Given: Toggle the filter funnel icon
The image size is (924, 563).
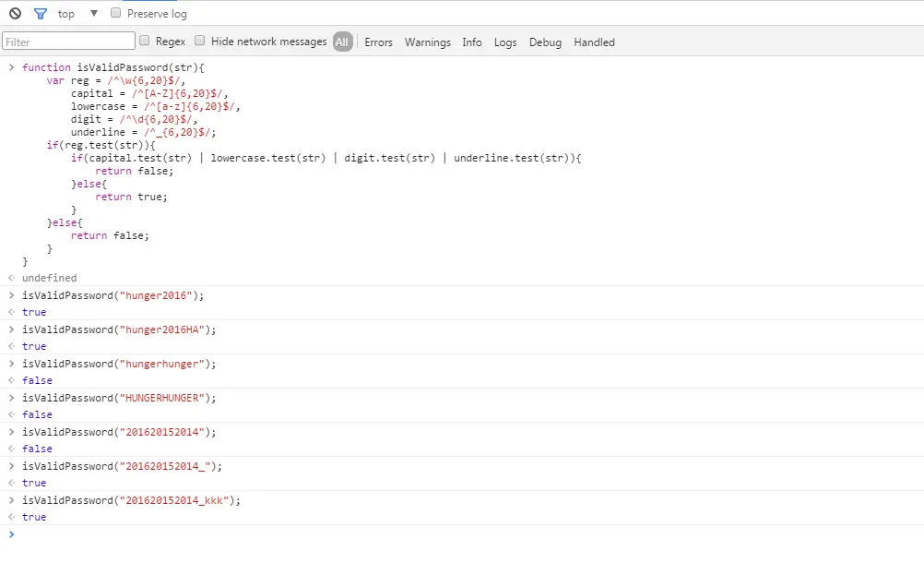Looking at the screenshot, I should pyautogui.click(x=40, y=13).
